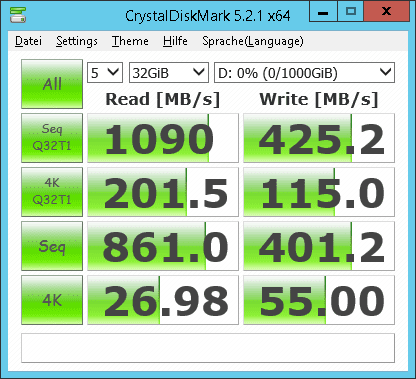Click the 4K Q32T1 write result 115.0
Image resolution: width=416 pixels, height=379 pixels.
pos(319,192)
